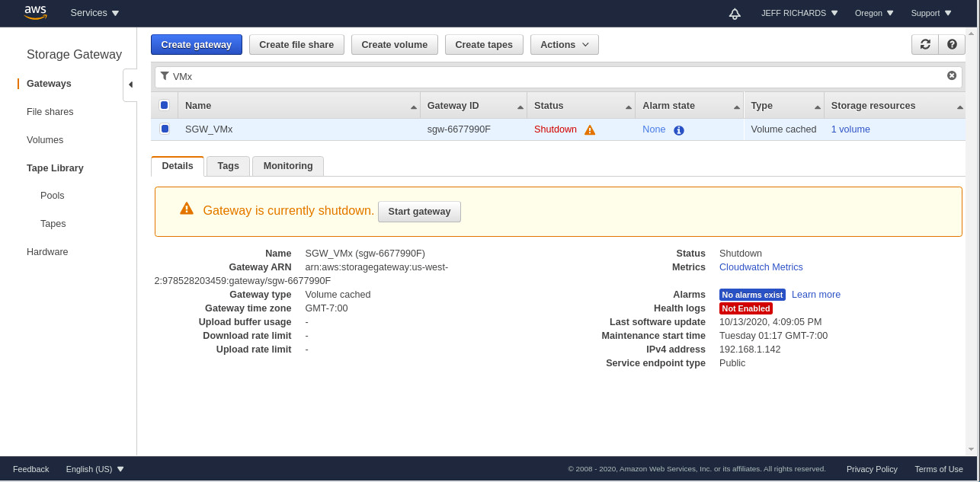Open the Oregon region dropdown

pos(873,13)
